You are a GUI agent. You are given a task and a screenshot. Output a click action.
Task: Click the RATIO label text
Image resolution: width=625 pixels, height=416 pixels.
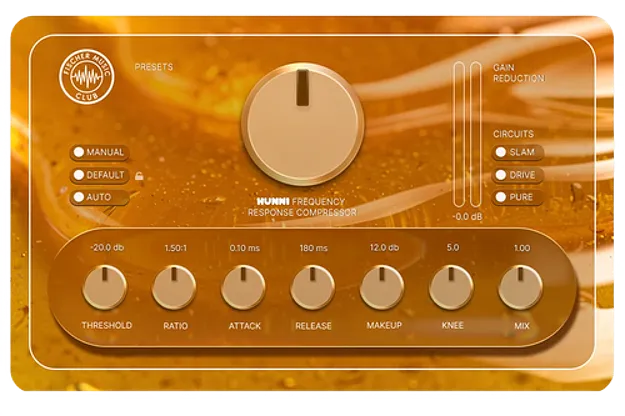[x=175, y=326]
